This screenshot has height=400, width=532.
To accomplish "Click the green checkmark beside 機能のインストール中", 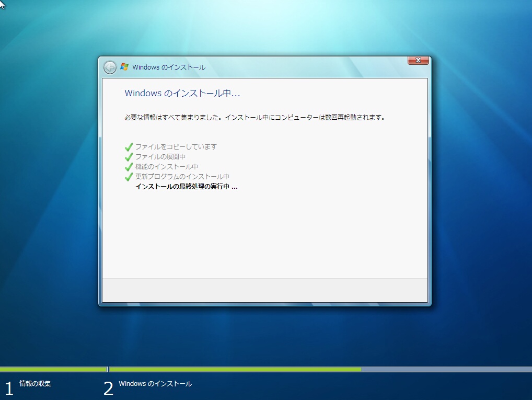I will pos(129,167).
